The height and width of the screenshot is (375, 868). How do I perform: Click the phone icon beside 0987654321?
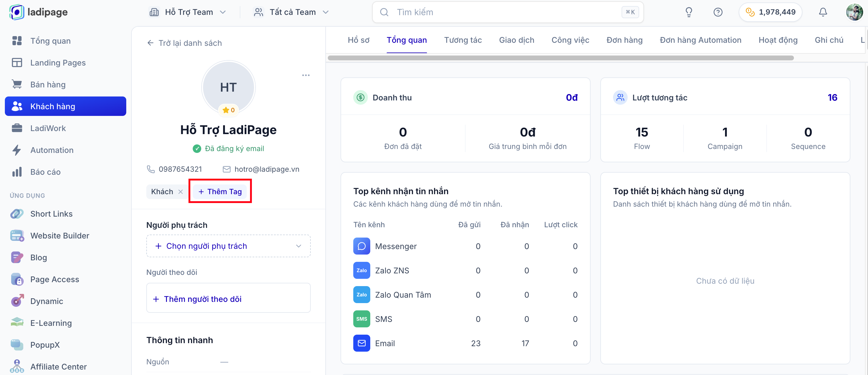pyautogui.click(x=151, y=169)
